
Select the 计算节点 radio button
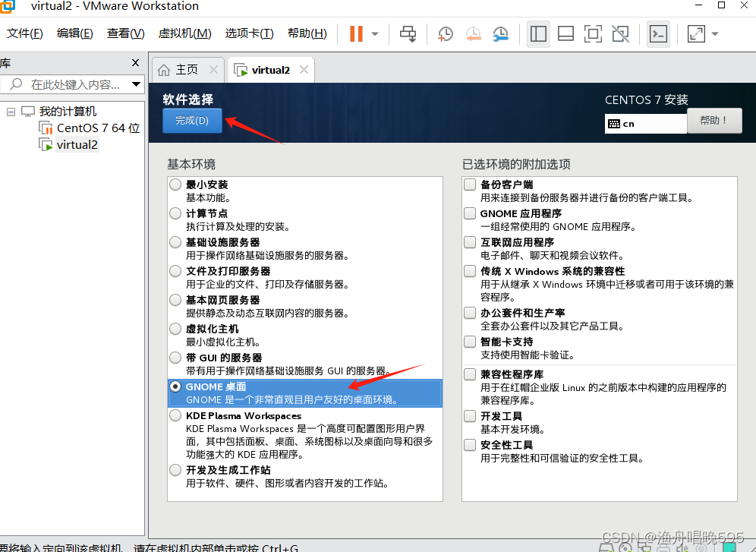pyautogui.click(x=175, y=213)
